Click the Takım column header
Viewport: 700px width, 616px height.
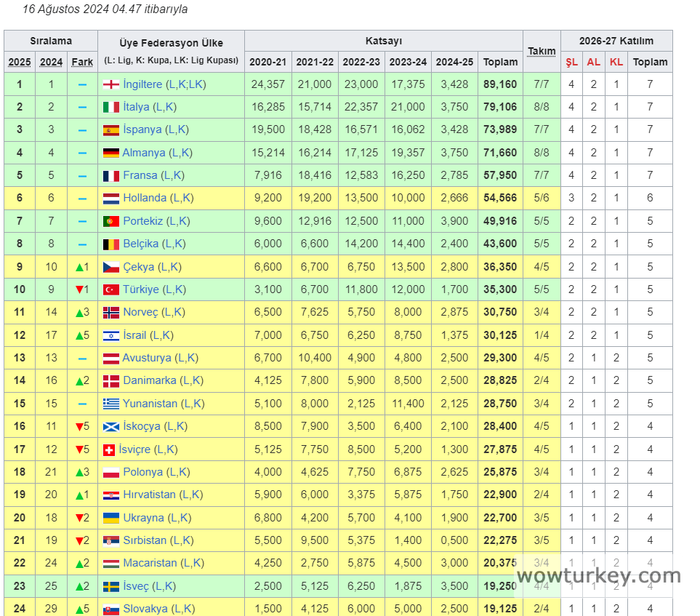click(542, 51)
